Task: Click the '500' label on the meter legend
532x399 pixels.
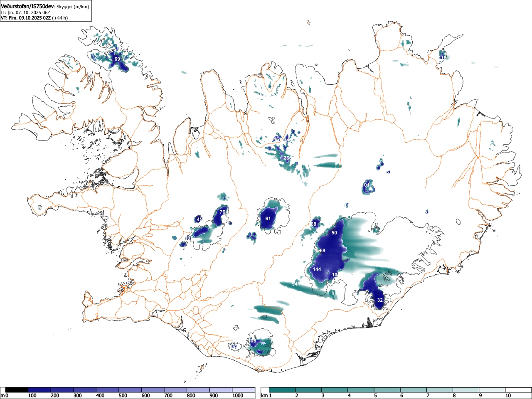Action: 123,396
